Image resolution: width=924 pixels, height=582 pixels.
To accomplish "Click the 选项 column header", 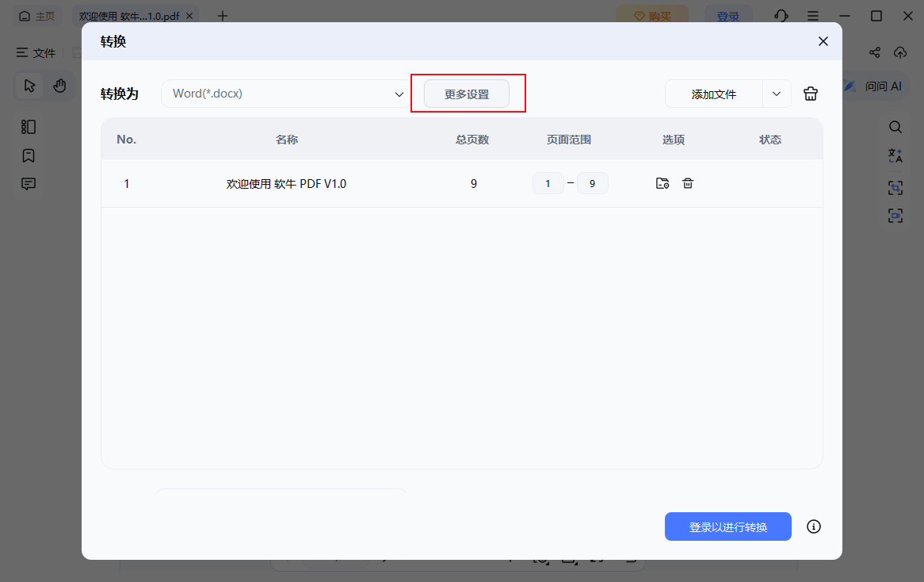I will 674,140.
